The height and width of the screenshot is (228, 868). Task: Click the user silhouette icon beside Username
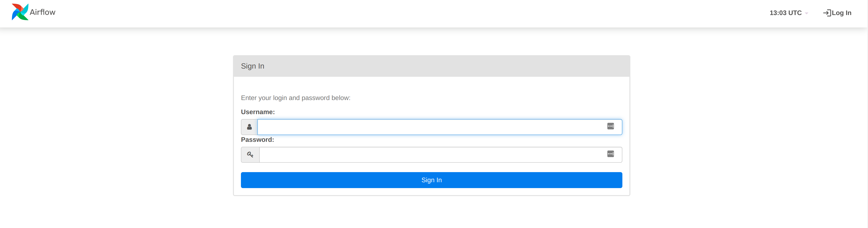(x=249, y=127)
